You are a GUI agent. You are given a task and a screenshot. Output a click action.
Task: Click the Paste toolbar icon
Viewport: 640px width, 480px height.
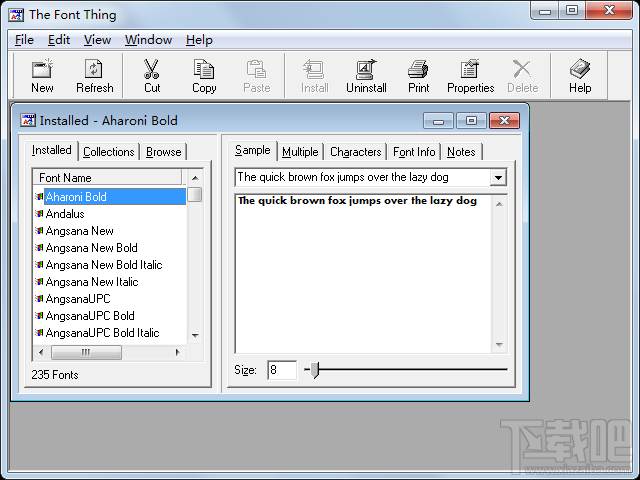click(x=256, y=69)
